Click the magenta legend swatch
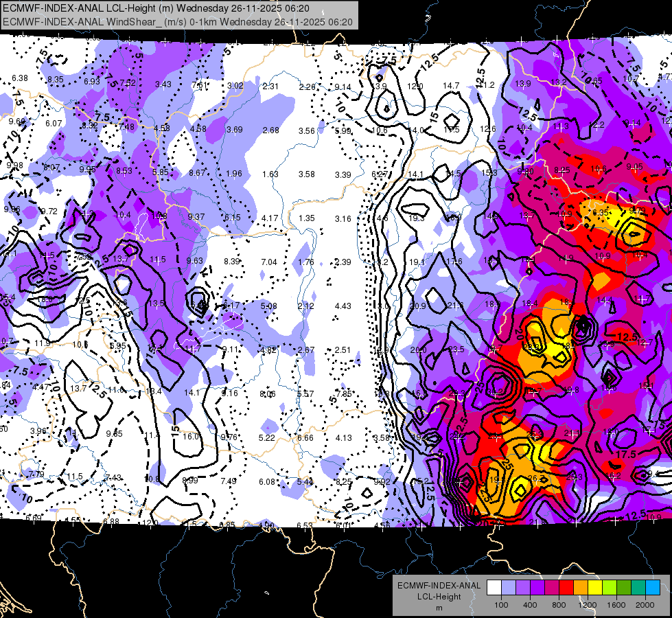 coord(552,588)
